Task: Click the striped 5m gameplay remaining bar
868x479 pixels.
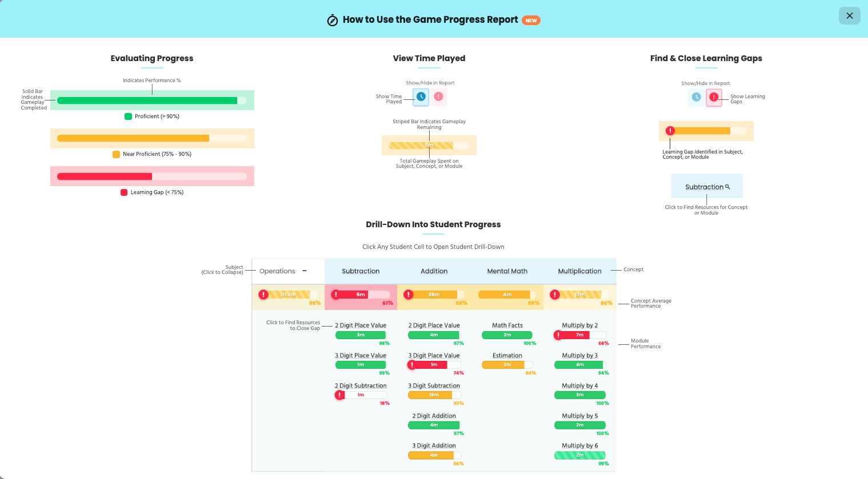Action: coord(429,146)
